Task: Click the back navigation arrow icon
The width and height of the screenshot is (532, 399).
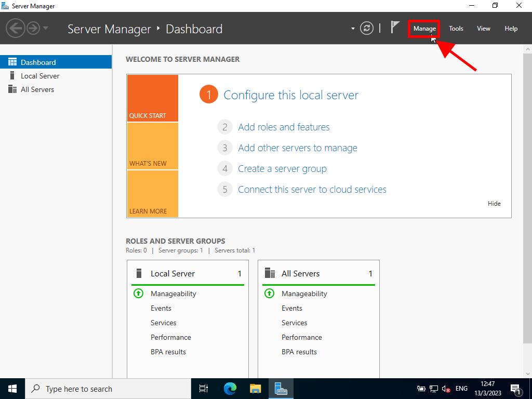Action: click(x=15, y=28)
